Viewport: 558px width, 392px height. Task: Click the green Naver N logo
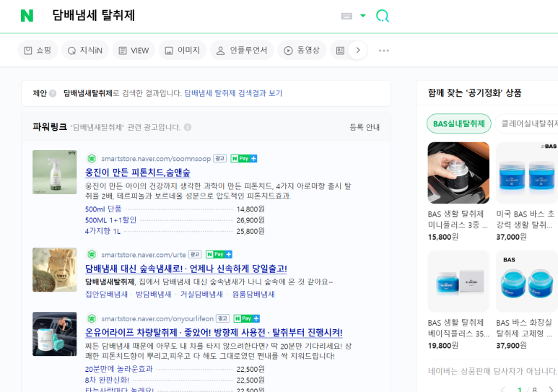click(27, 16)
